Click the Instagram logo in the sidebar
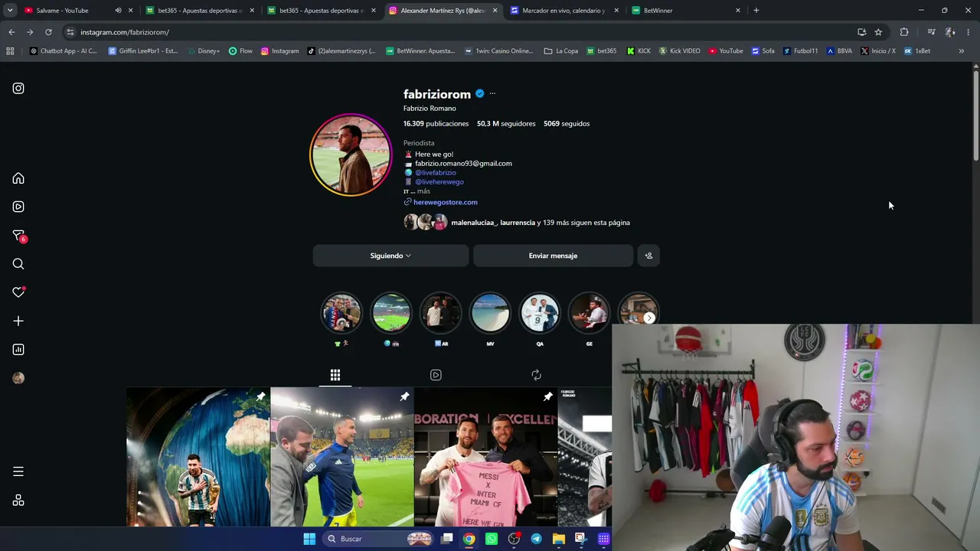This screenshot has width=980, height=551. tap(18, 88)
